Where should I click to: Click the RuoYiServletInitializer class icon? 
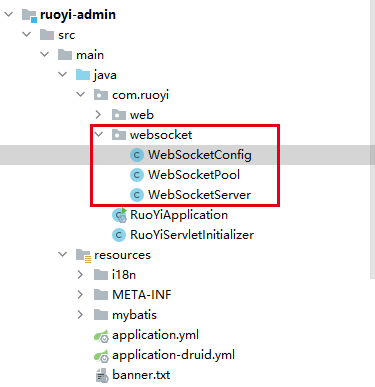point(119,235)
